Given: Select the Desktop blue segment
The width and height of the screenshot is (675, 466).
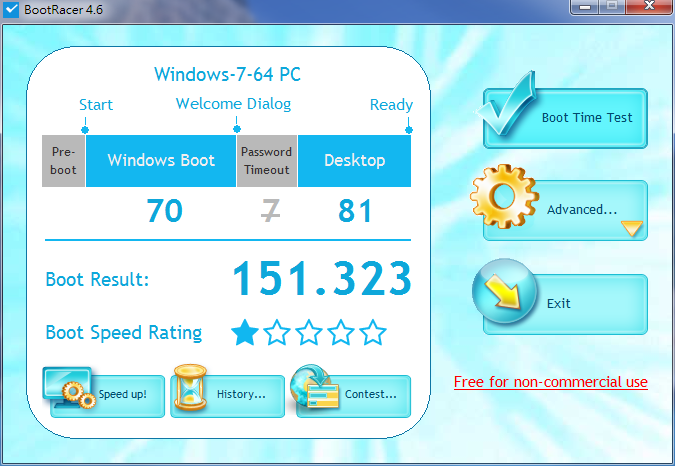Looking at the screenshot, I should pos(355,161).
